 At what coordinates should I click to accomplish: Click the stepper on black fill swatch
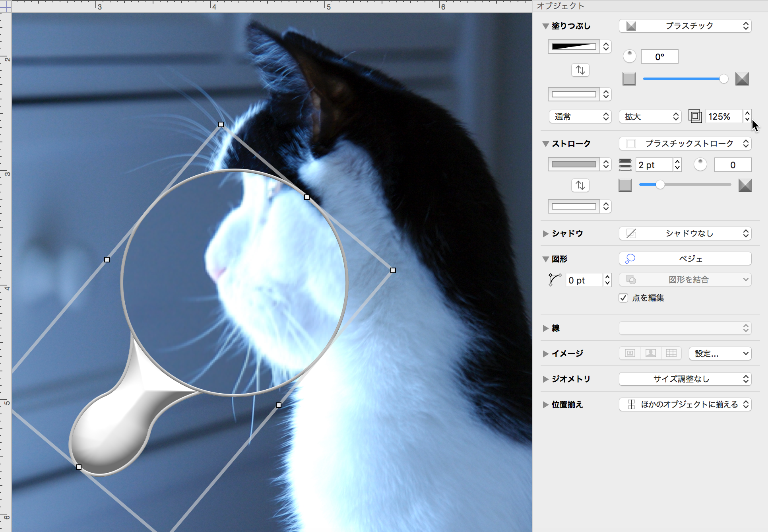tap(606, 47)
